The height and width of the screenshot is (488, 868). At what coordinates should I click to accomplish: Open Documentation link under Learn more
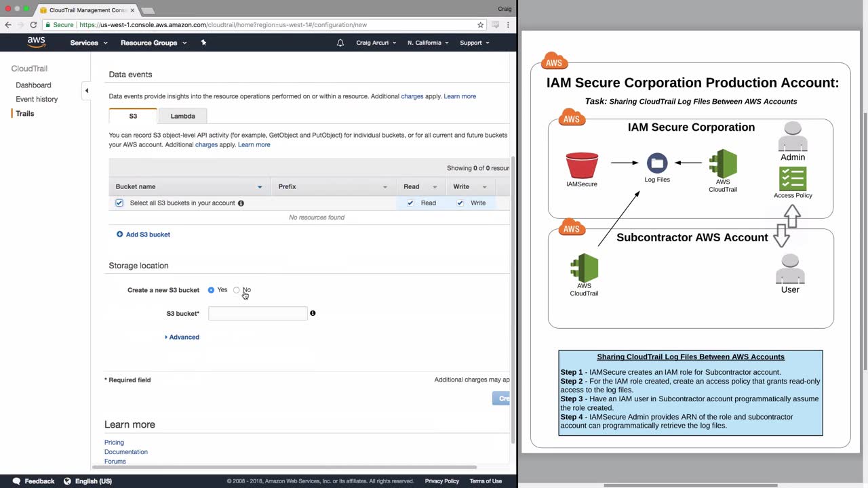coord(126,452)
